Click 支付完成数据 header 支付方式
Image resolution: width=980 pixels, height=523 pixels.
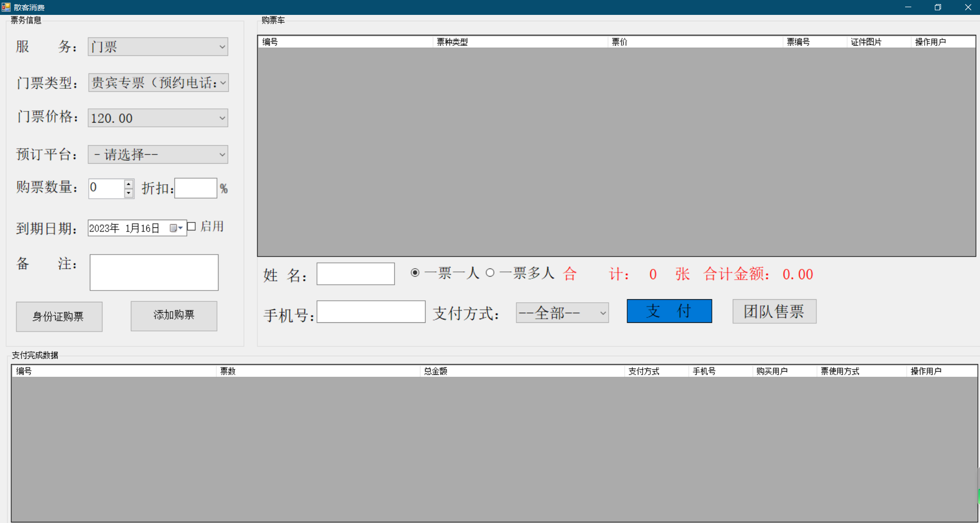(657, 371)
